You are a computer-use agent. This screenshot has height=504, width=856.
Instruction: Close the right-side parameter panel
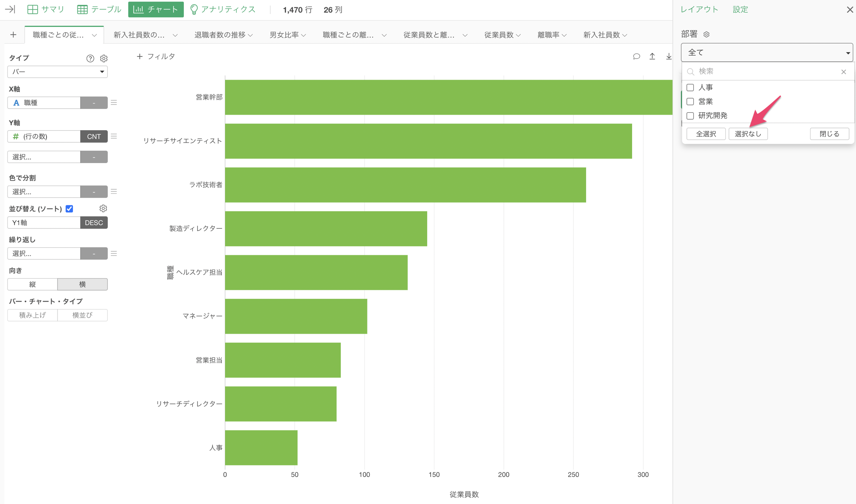850,9
